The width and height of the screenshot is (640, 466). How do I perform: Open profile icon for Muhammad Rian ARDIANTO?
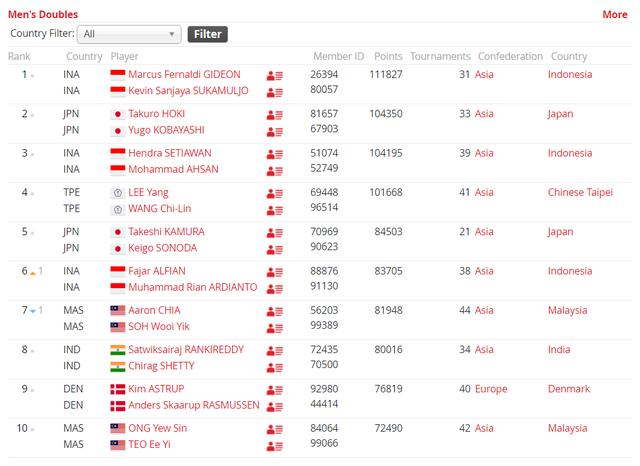point(275,289)
